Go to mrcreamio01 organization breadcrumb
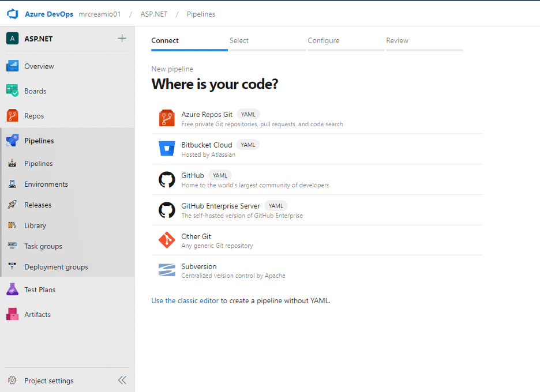Image resolution: width=540 pixels, height=392 pixels. click(x=100, y=14)
